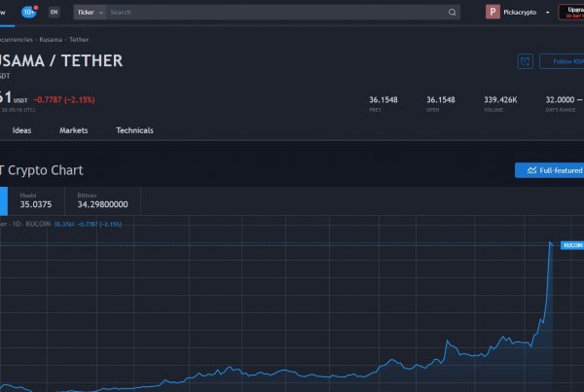Open the Full-featured chart button

coord(550,170)
